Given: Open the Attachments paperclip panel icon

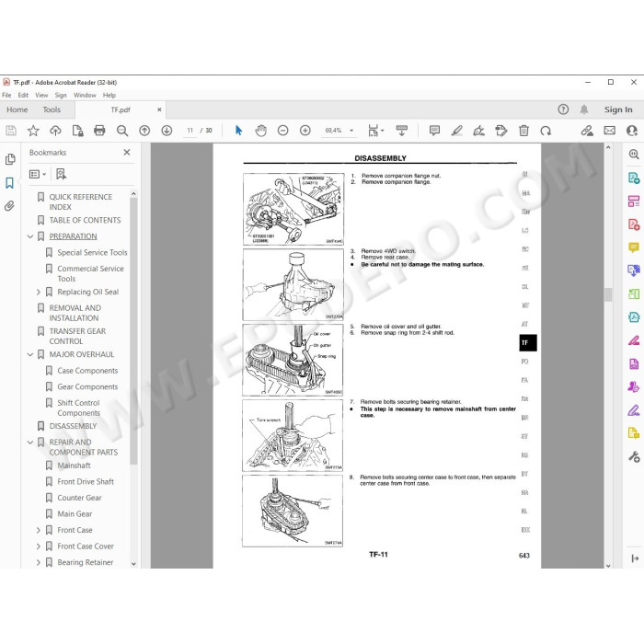Looking at the screenshot, I should [10, 205].
